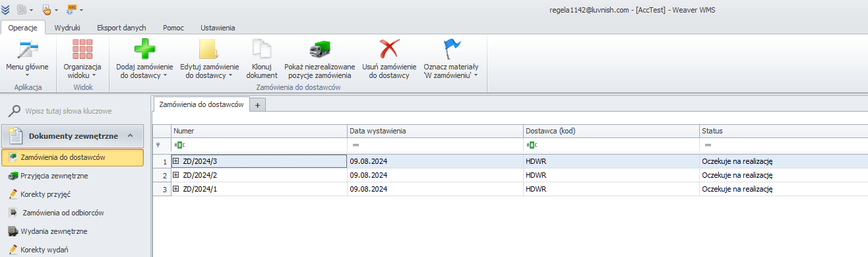The width and height of the screenshot is (868, 257).
Task: Open dropdown arrow beside ABC quick-access icon
Action: pyautogui.click(x=81, y=11)
